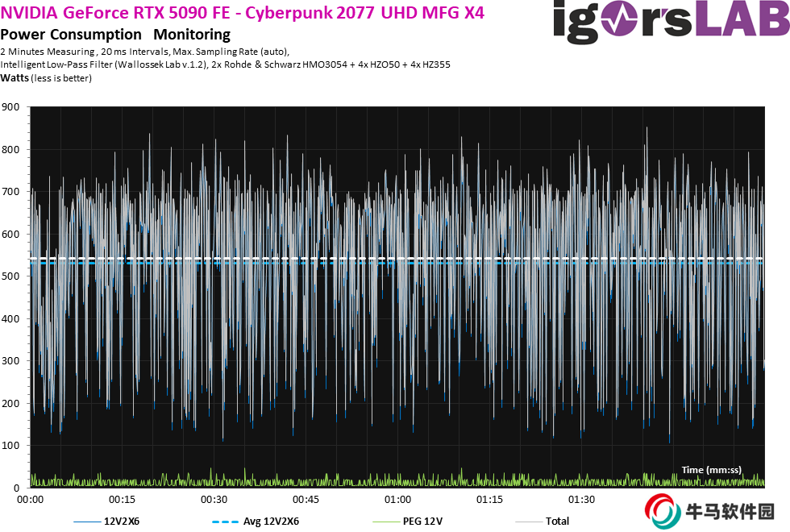The image size is (790, 532).
Task: Click the 01:00 time axis tick
Action: (x=397, y=499)
